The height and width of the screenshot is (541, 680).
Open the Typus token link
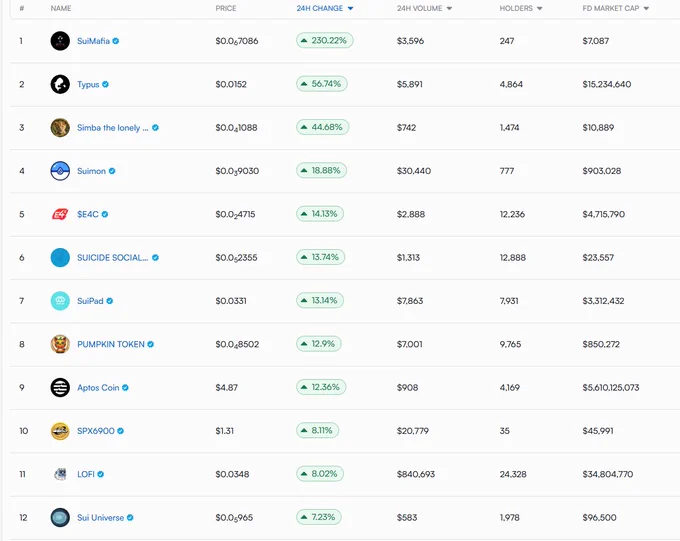[88, 84]
